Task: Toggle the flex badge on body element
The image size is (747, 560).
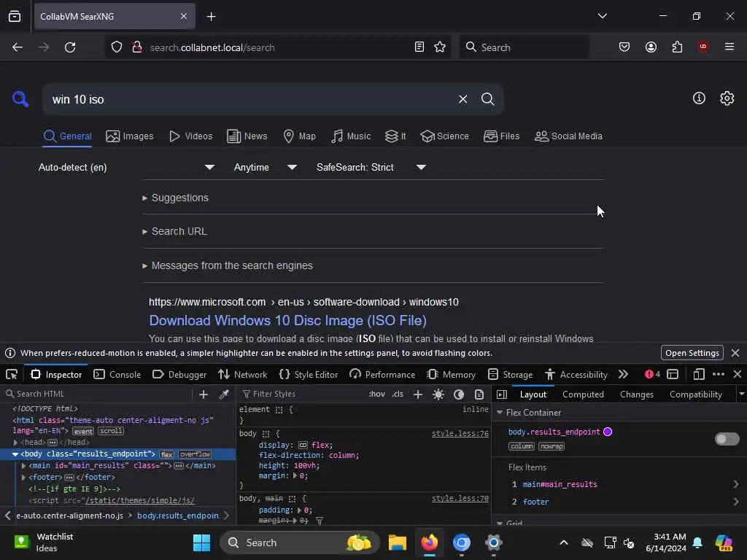Action: 167,454
